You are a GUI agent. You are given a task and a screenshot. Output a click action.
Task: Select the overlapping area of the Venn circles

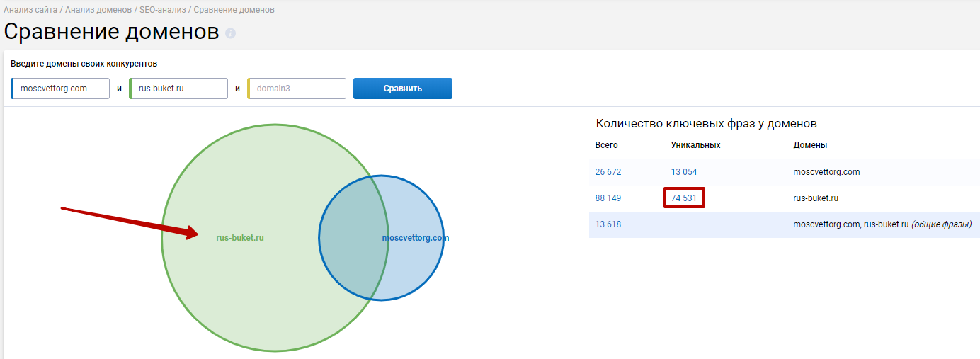click(x=354, y=237)
